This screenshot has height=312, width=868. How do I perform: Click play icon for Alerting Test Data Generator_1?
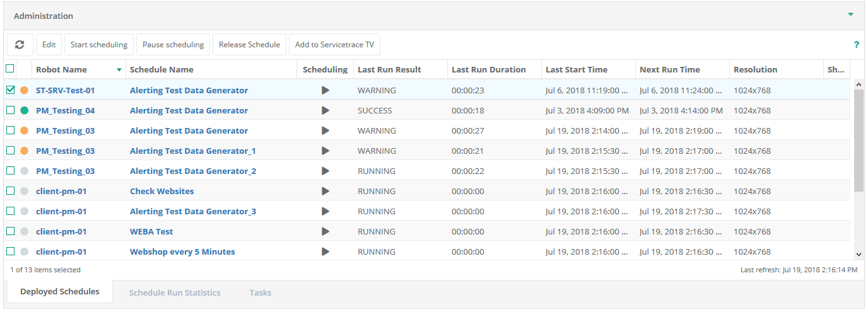click(x=325, y=151)
